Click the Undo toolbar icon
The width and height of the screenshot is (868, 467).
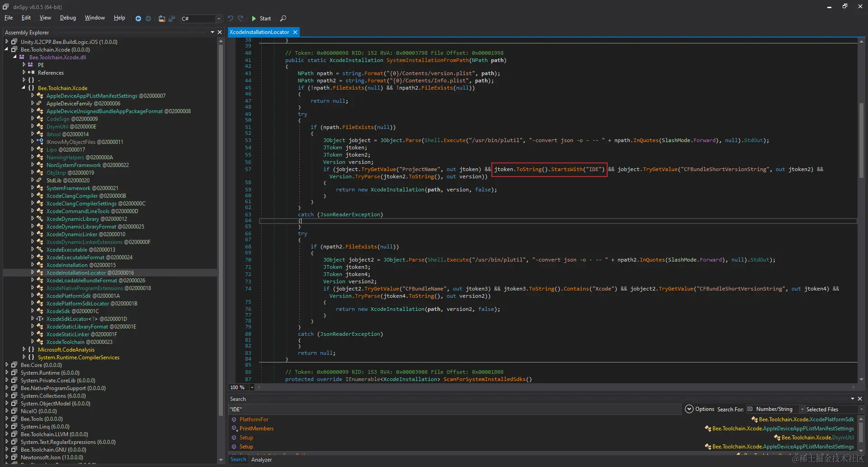[231, 19]
